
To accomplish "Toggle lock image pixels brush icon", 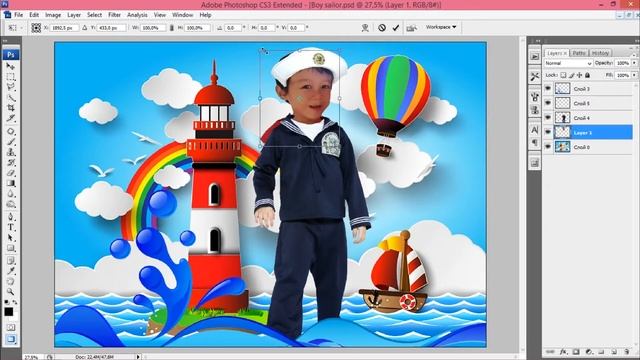I will tap(571, 75).
